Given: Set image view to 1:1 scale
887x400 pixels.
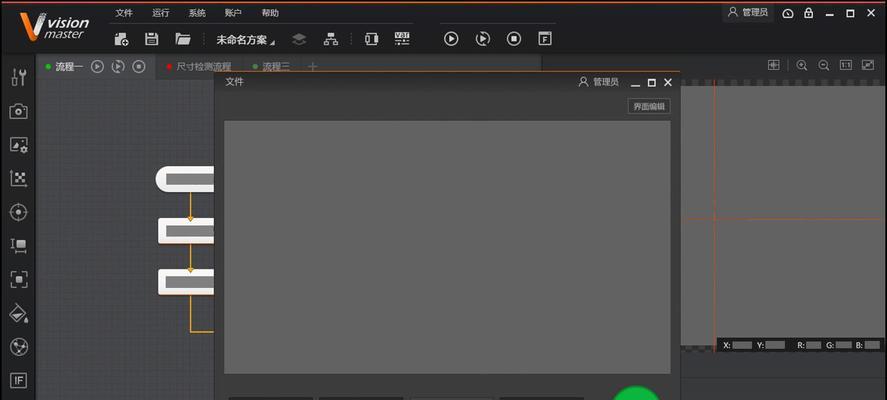Looking at the screenshot, I should coord(846,65).
